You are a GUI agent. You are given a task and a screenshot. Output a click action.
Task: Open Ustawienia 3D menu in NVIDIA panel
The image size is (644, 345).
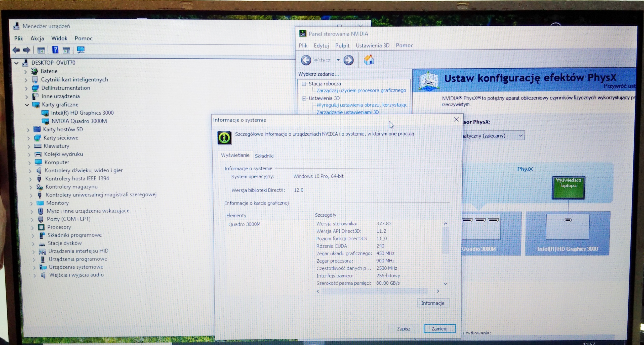[373, 45]
